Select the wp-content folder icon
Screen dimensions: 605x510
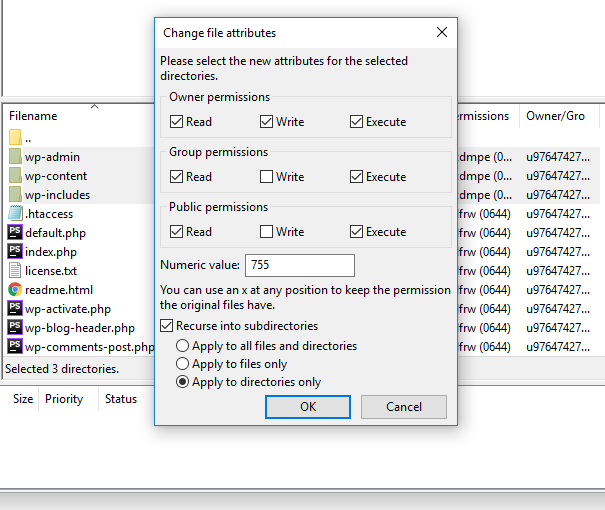tap(15, 176)
